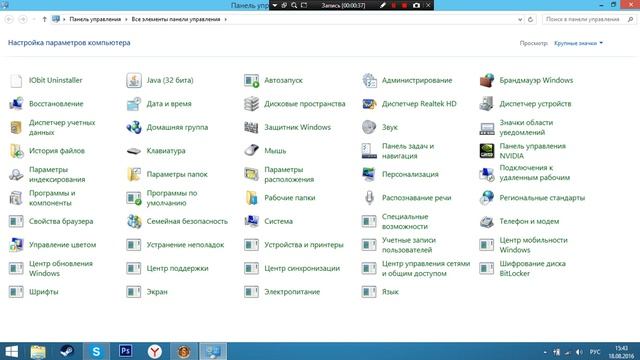Open the Клавиатура icon
The width and height of the screenshot is (640, 360).
point(133,151)
